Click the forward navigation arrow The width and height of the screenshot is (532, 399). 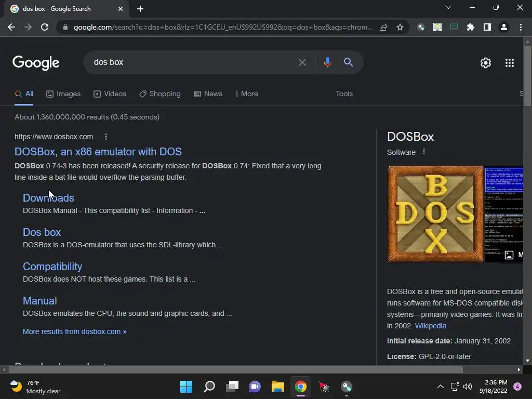click(x=28, y=27)
